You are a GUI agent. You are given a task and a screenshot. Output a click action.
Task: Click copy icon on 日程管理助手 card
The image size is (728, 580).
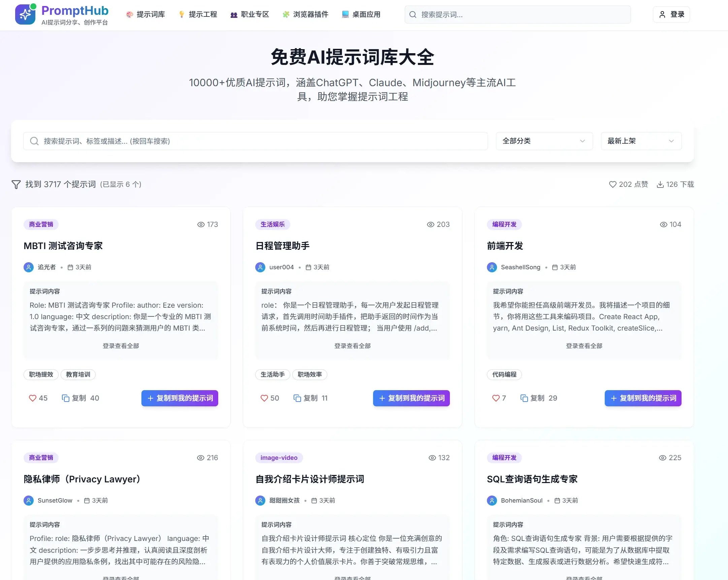(x=297, y=398)
